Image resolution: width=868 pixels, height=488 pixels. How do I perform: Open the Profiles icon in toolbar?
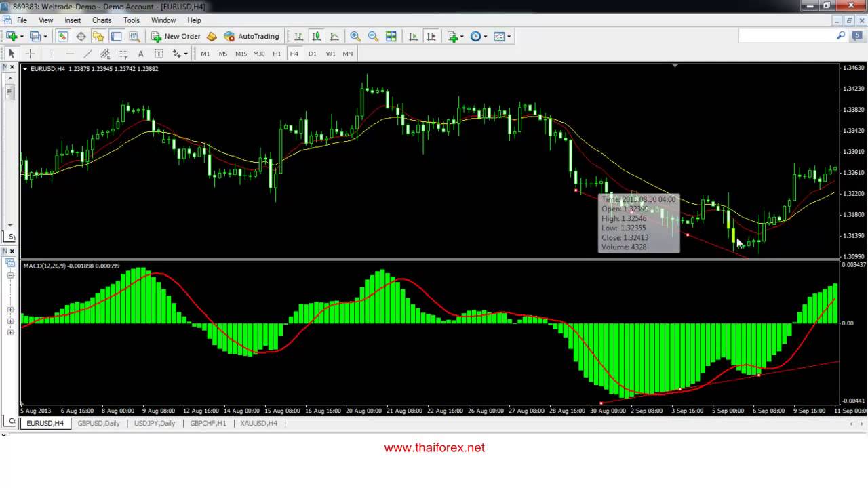[x=35, y=36]
